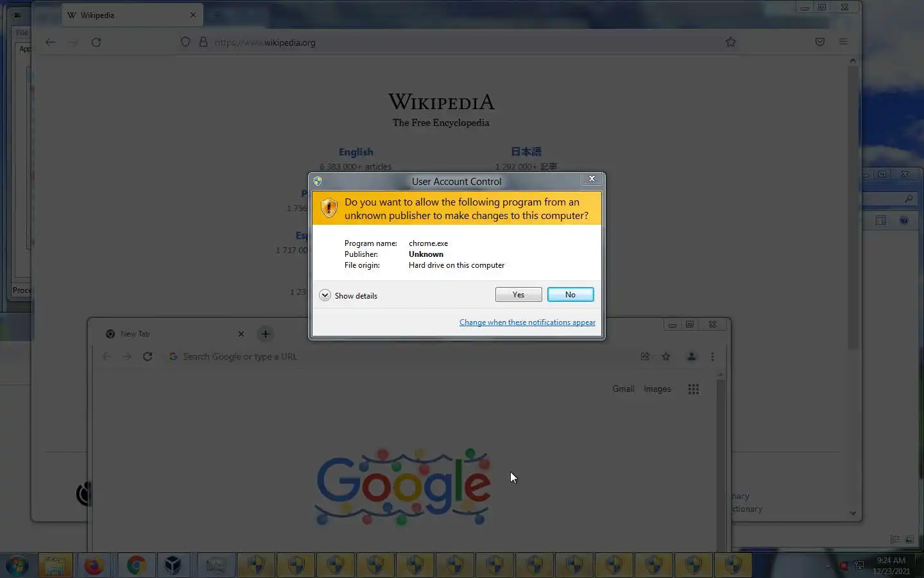Click the File menu in the left background window
This screenshot has height=578, width=924.
pyautogui.click(x=22, y=33)
